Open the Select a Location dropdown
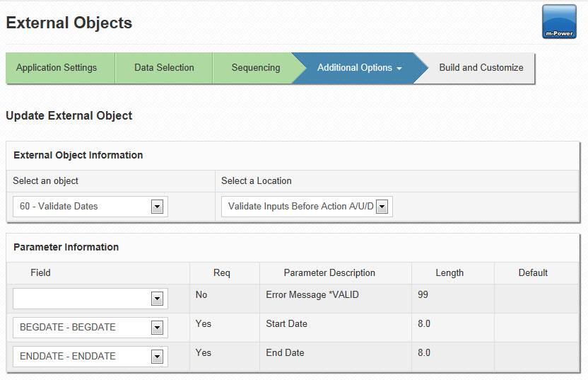588x380 pixels. [x=307, y=207]
